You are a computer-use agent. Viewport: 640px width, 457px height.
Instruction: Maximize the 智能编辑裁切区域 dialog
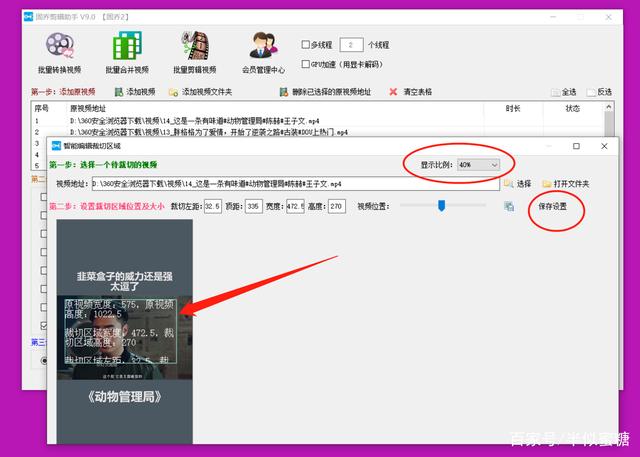[x=576, y=146]
